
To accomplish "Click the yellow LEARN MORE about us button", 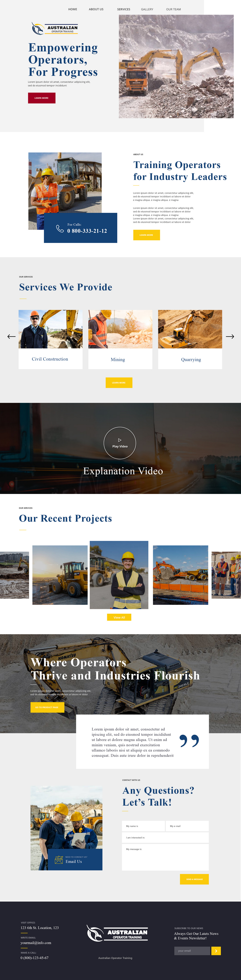I will pos(146,235).
